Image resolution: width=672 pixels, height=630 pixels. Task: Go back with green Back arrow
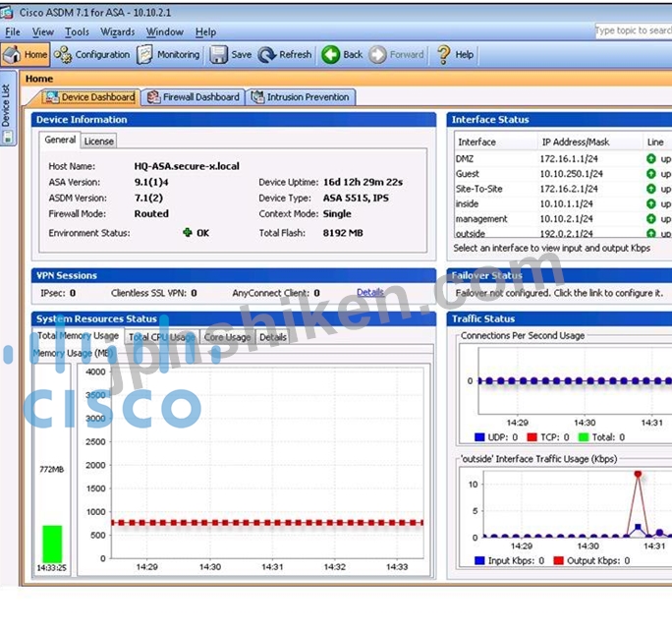(x=330, y=55)
